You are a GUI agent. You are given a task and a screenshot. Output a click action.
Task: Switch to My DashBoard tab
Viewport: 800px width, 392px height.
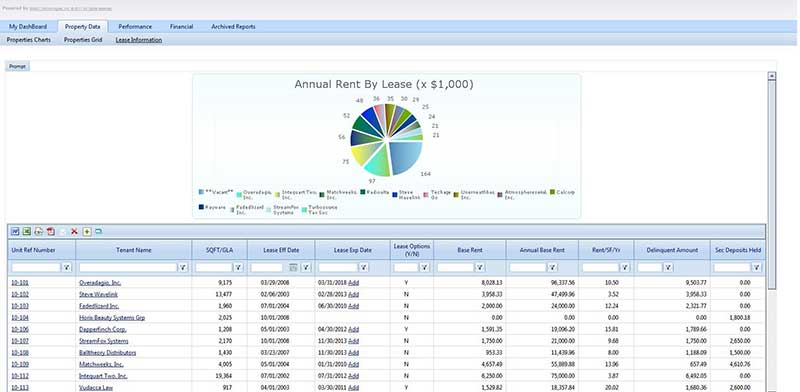pos(28,27)
